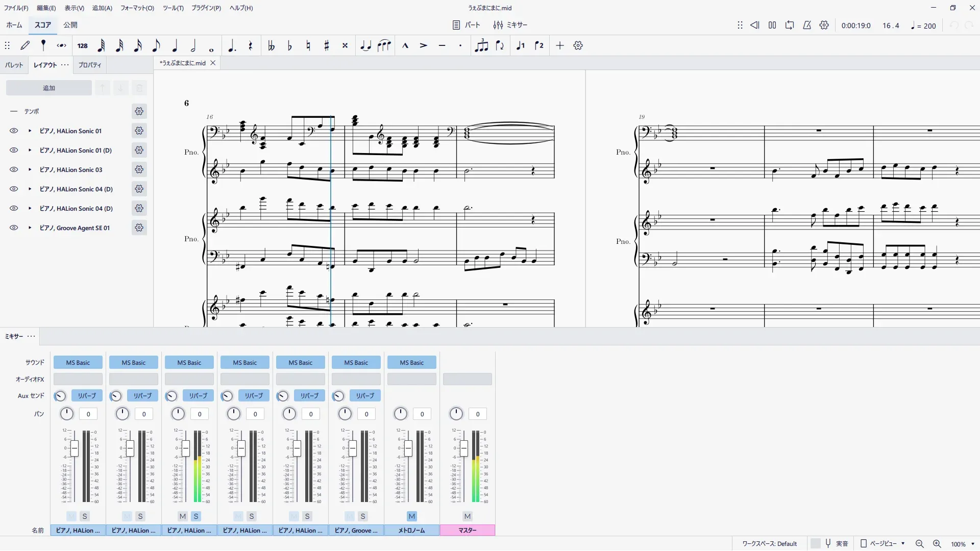
Task: Toggle the metronome icon in playback bar
Action: click(807, 26)
